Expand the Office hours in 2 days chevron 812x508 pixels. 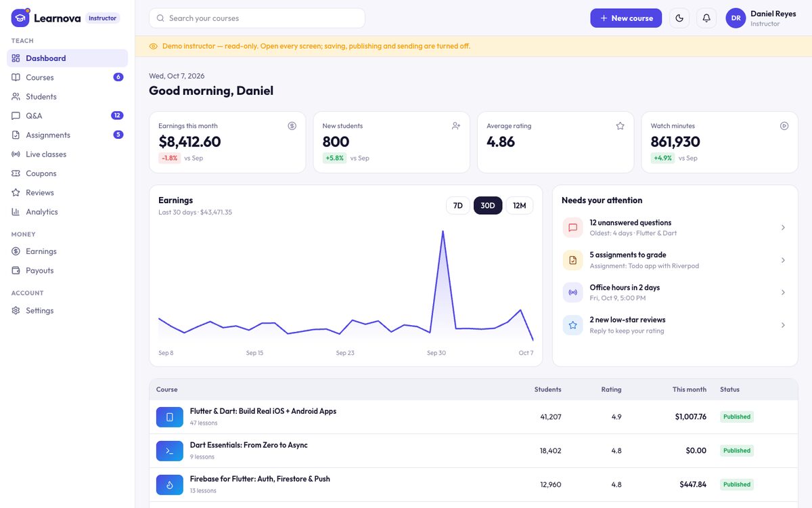(x=783, y=293)
